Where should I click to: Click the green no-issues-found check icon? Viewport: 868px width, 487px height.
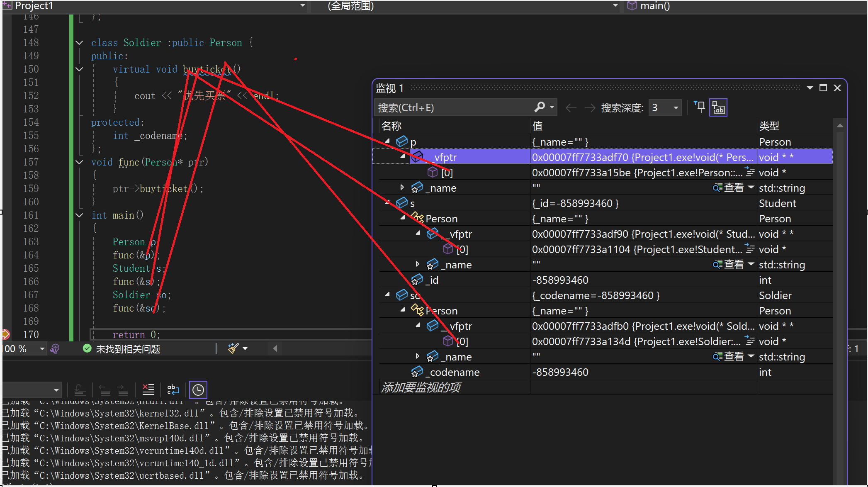click(87, 348)
